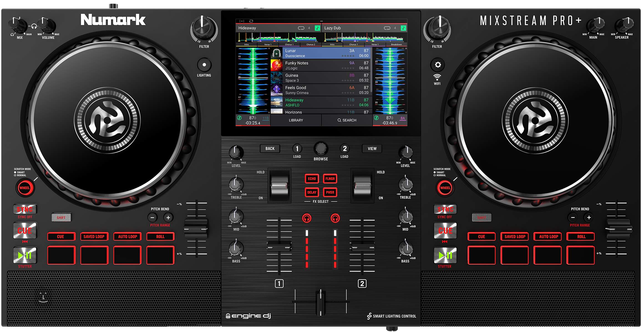The width and height of the screenshot is (644, 332).
Task: Push deck 1 pitch bend plus button
Action: [x=168, y=218]
